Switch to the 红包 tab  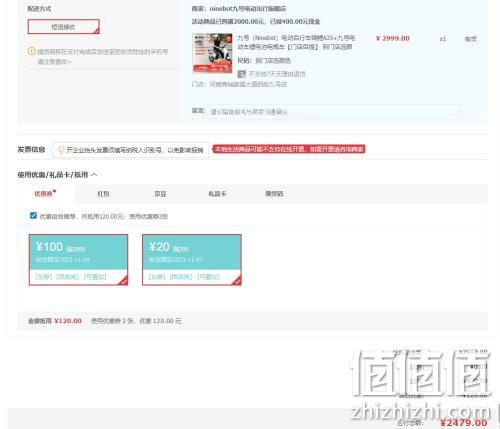click(103, 194)
